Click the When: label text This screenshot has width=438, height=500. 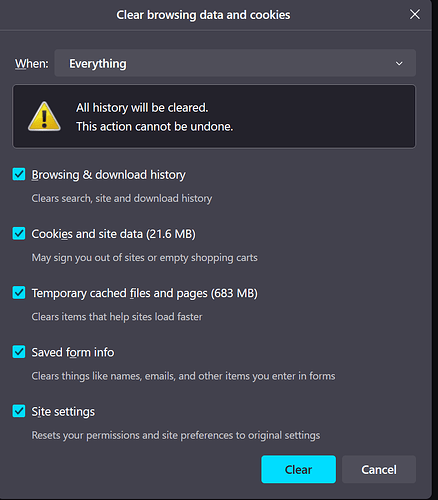(32, 63)
